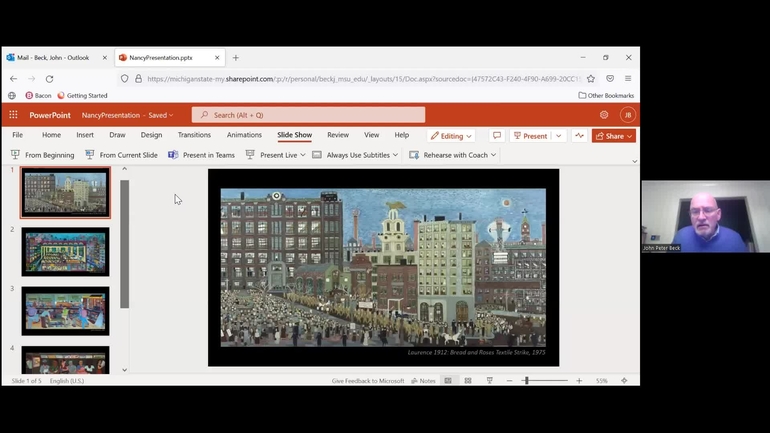770x433 pixels.
Task: Click the Rehearse with Coach button
Action: (449, 155)
